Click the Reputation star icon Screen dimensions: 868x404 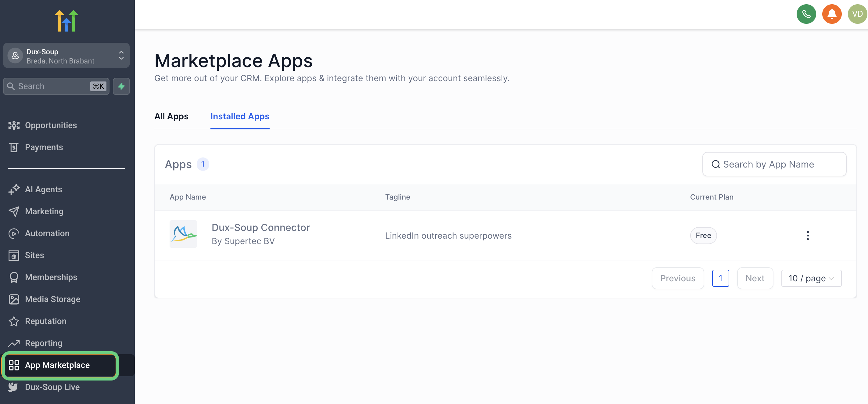click(x=14, y=321)
